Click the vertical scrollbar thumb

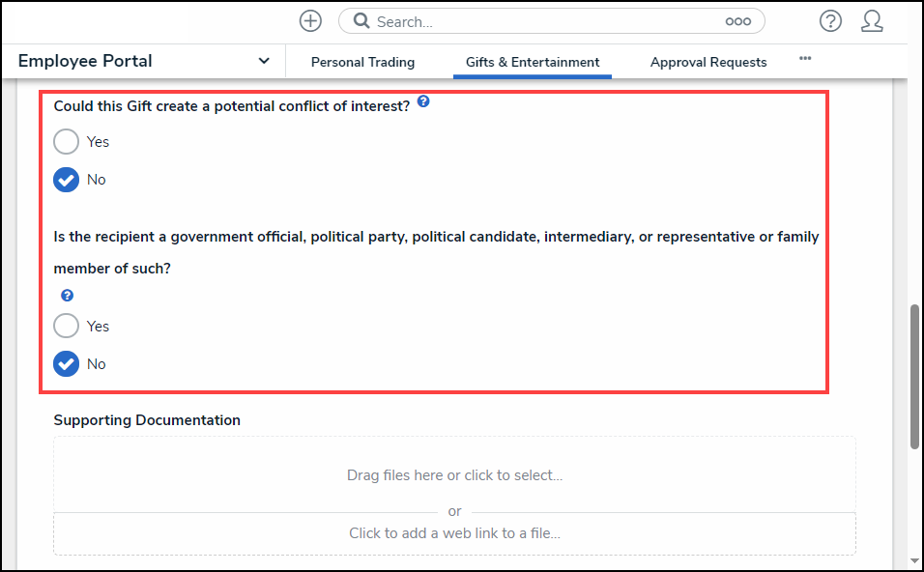click(x=914, y=377)
